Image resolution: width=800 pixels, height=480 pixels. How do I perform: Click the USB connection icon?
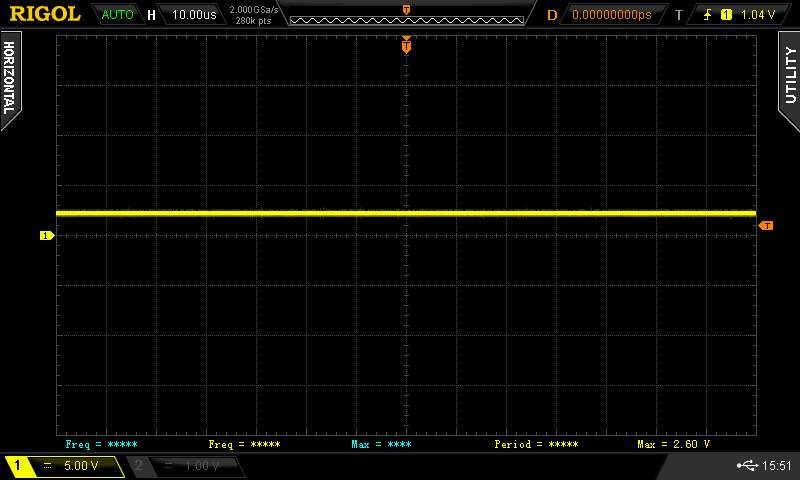[x=746, y=465]
